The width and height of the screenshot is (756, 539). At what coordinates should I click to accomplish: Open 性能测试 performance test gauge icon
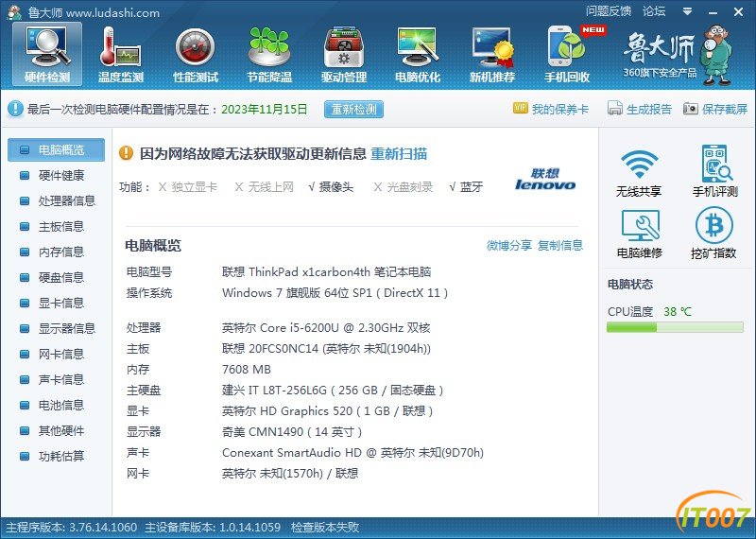point(196,54)
